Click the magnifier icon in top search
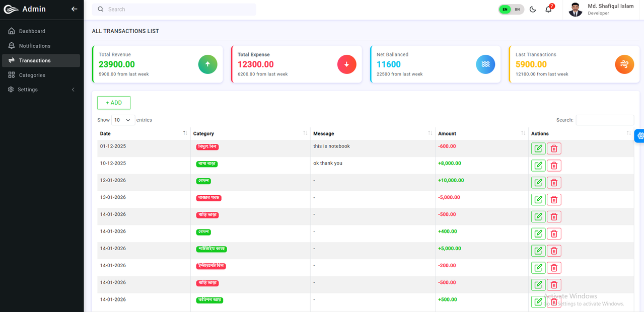Screen dimensions: 644x312 101,9
